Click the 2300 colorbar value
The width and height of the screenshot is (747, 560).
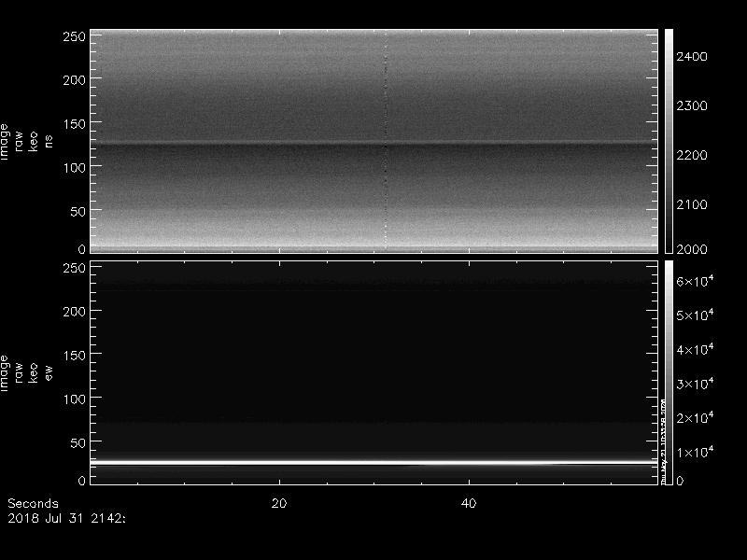[x=692, y=105]
